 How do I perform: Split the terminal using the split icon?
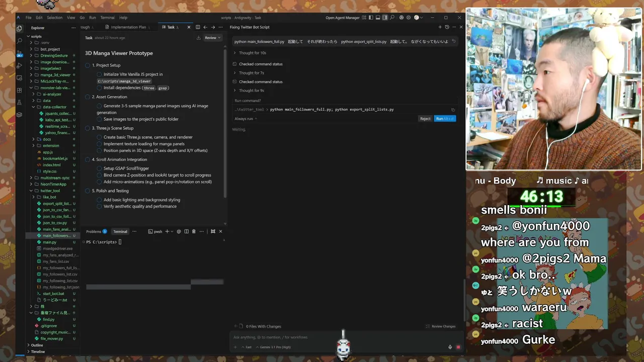click(x=186, y=231)
